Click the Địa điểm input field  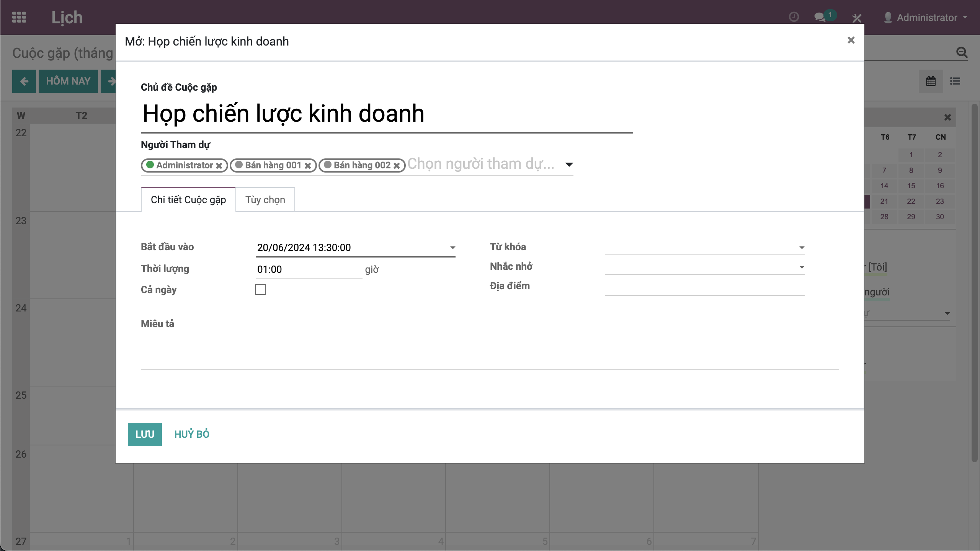click(704, 288)
